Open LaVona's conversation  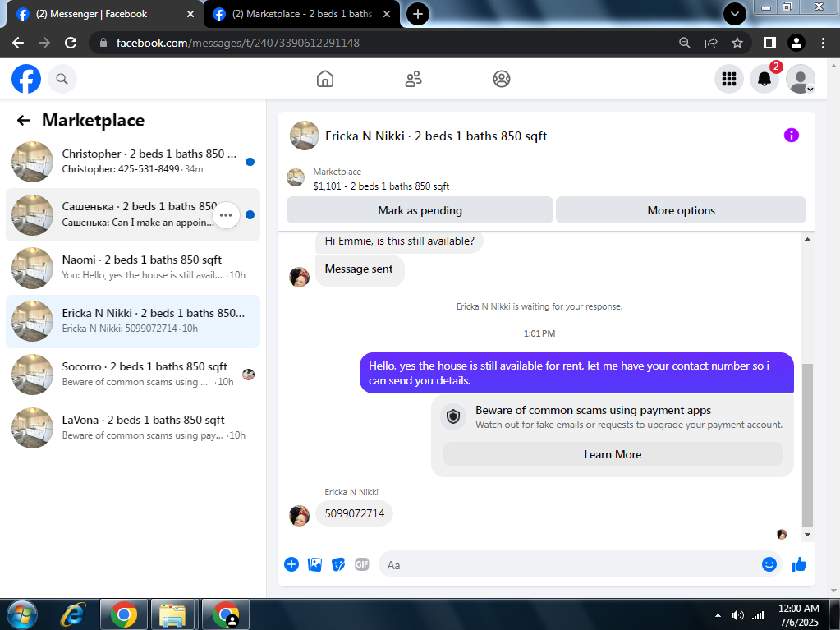133,428
